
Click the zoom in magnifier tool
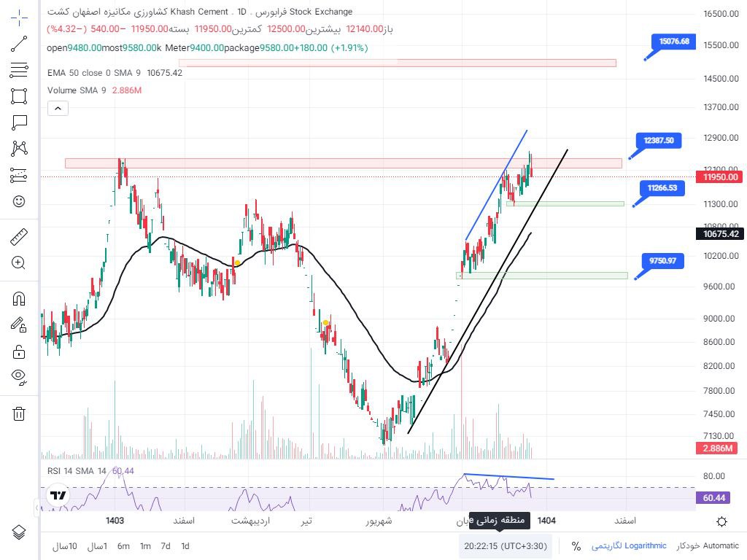click(19, 263)
